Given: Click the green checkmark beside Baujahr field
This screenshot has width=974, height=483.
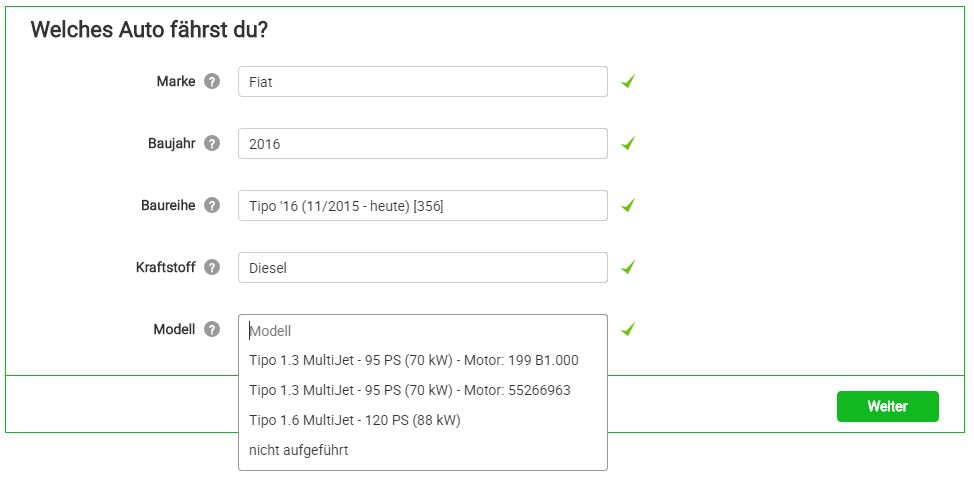Looking at the screenshot, I should [628, 144].
